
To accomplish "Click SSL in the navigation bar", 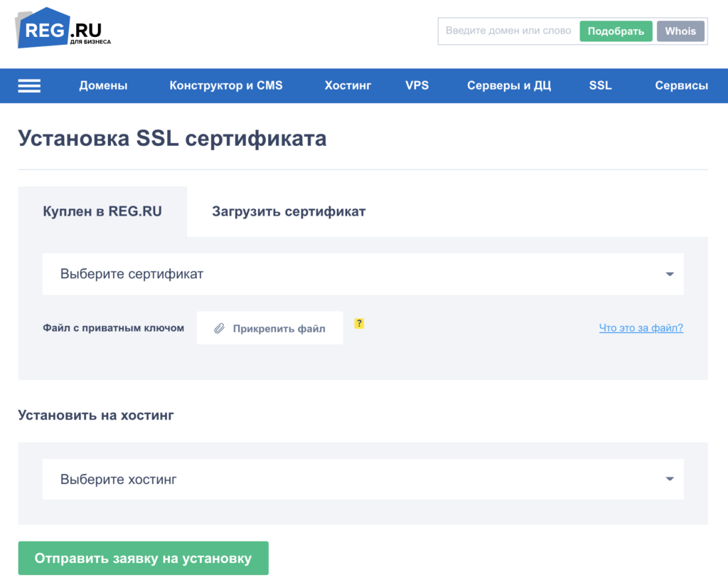I will point(600,86).
